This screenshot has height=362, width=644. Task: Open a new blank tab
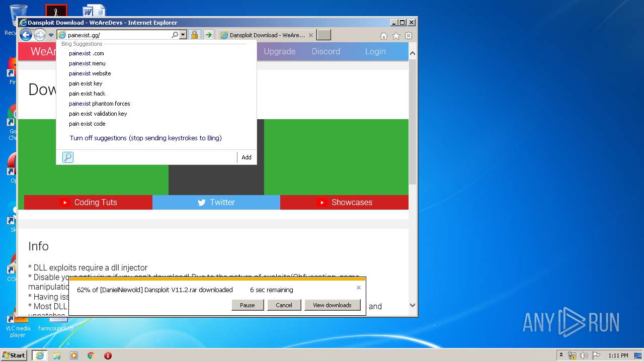tap(324, 35)
